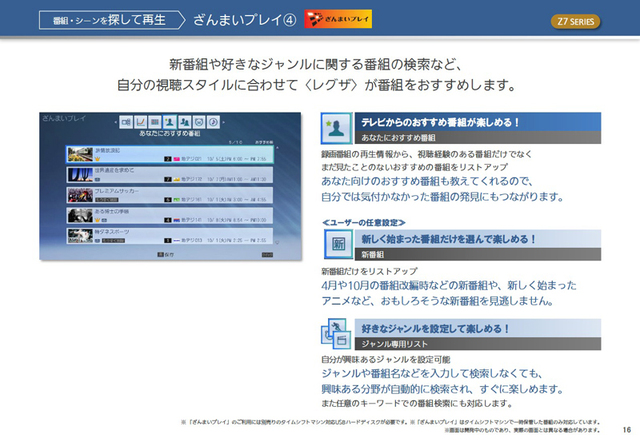The image size is (640, 442).
Task: Click dark button at TV screen bottom-right
Action: pyautogui.click(x=267, y=255)
